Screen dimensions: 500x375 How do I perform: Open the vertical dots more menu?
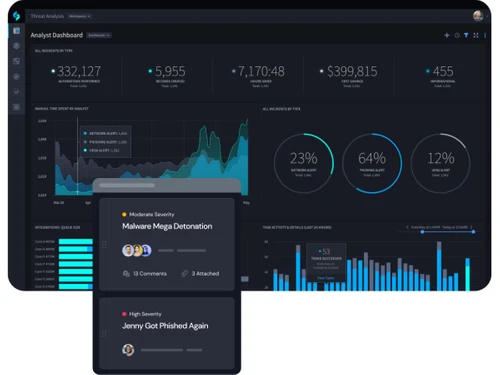tap(485, 35)
